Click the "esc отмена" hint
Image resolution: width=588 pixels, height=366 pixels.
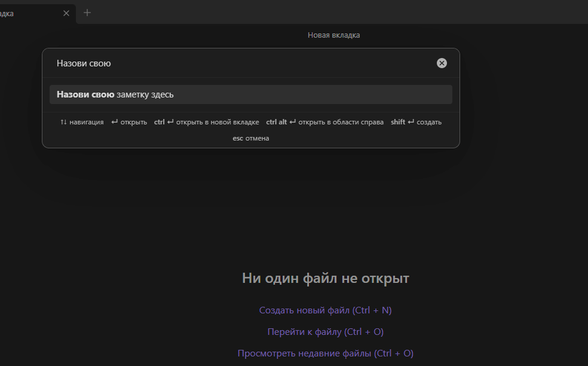click(x=251, y=138)
